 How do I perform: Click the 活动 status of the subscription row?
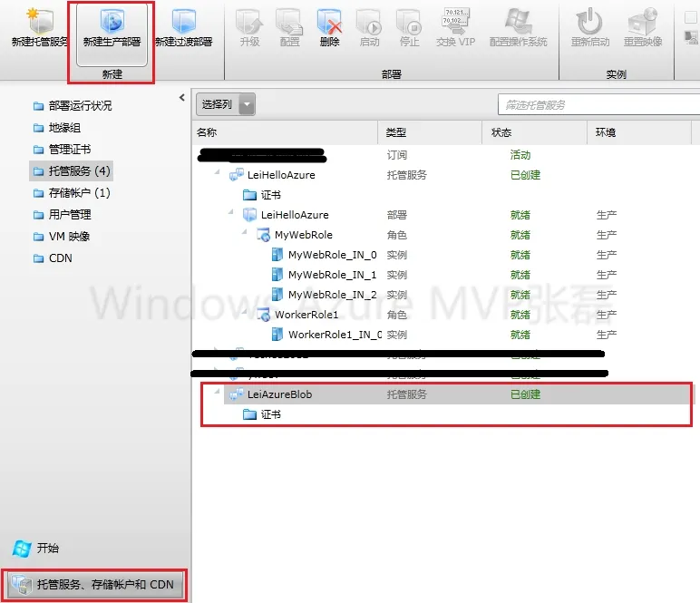pyautogui.click(x=520, y=155)
